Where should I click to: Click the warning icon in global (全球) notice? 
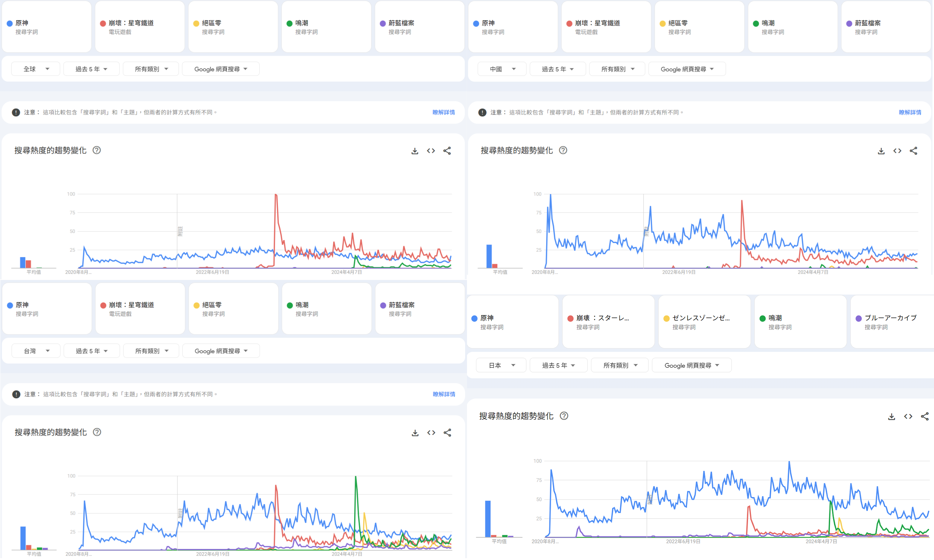pyautogui.click(x=16, y=112)
